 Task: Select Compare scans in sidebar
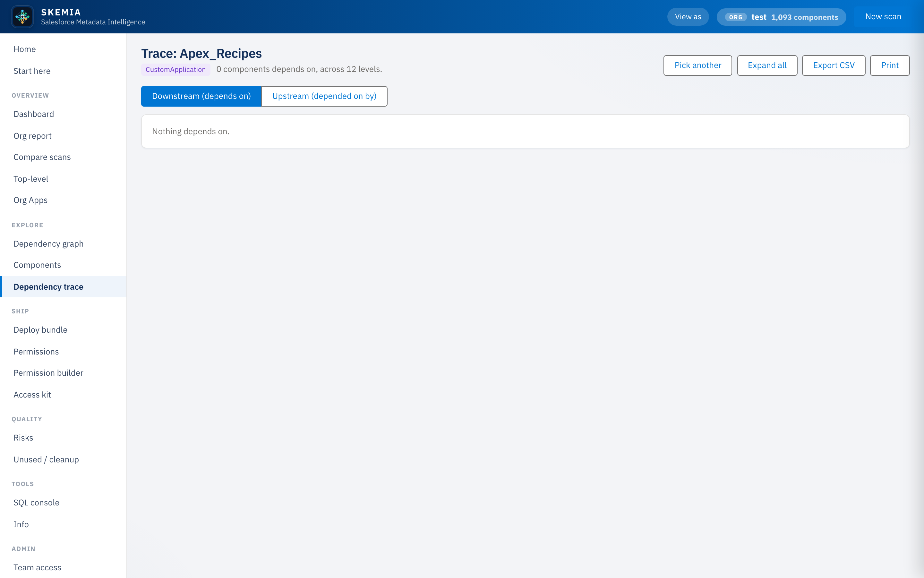(x=64, y=157)
